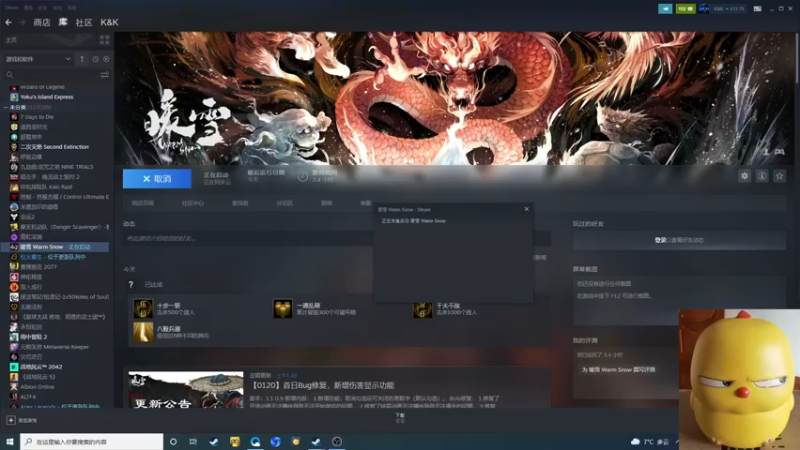Click the weather widget in system tray
Screen dimensions: 800x450
click(650, 441)
